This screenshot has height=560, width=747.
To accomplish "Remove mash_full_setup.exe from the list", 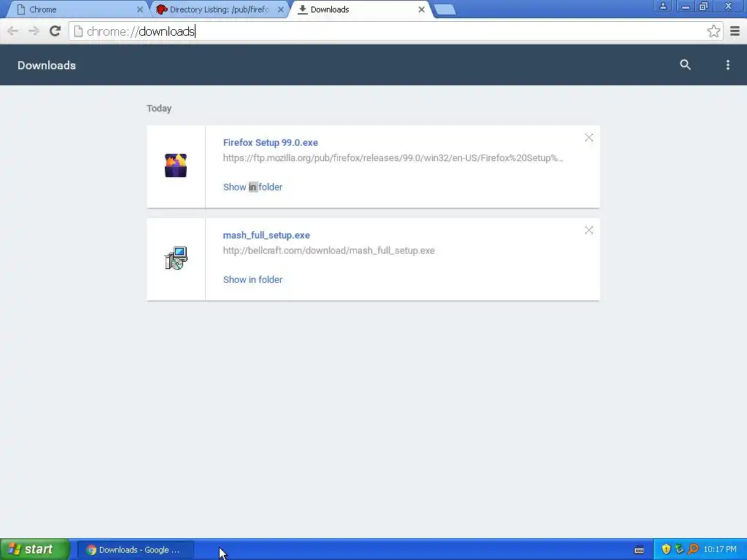I will tap(589, 230).
